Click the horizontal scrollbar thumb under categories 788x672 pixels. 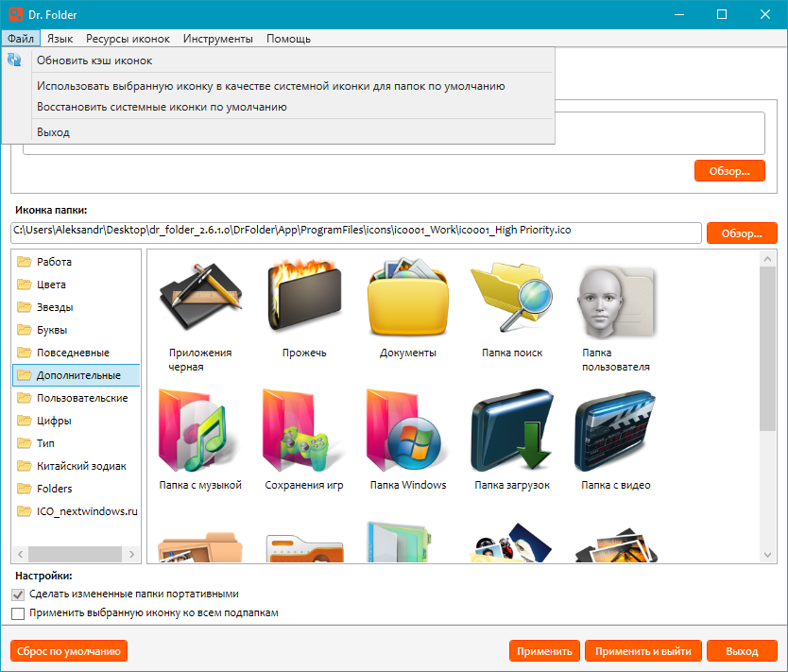tap(75, 554)
